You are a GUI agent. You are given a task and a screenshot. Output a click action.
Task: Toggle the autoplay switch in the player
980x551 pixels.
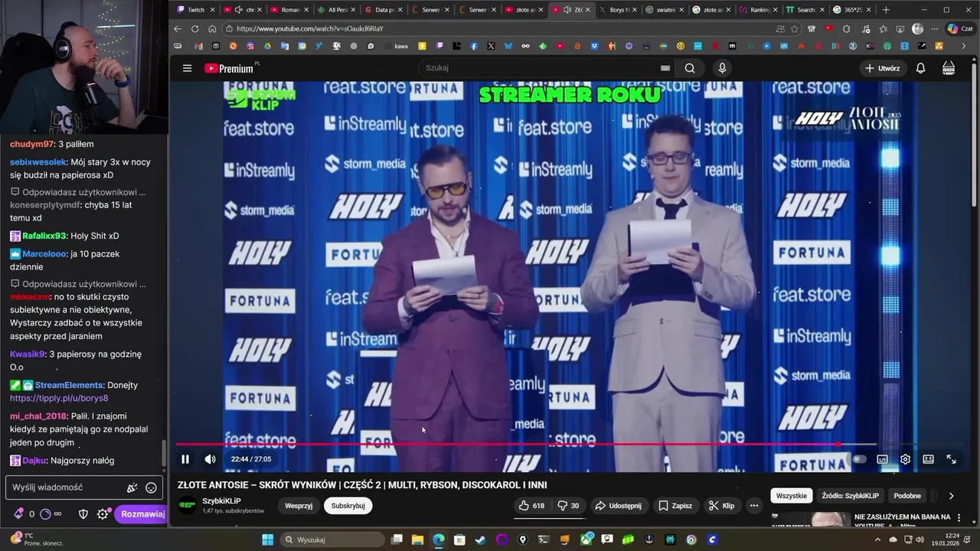coord(860,459)
